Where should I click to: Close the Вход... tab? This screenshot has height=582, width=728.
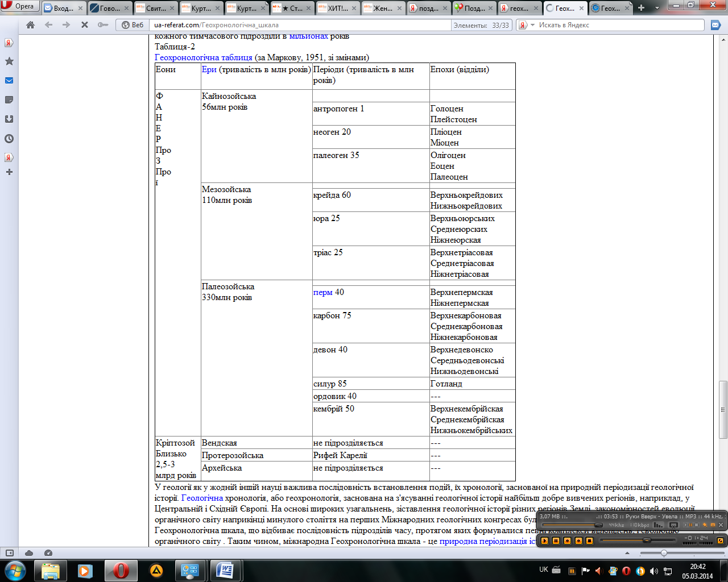coord(81,9)
